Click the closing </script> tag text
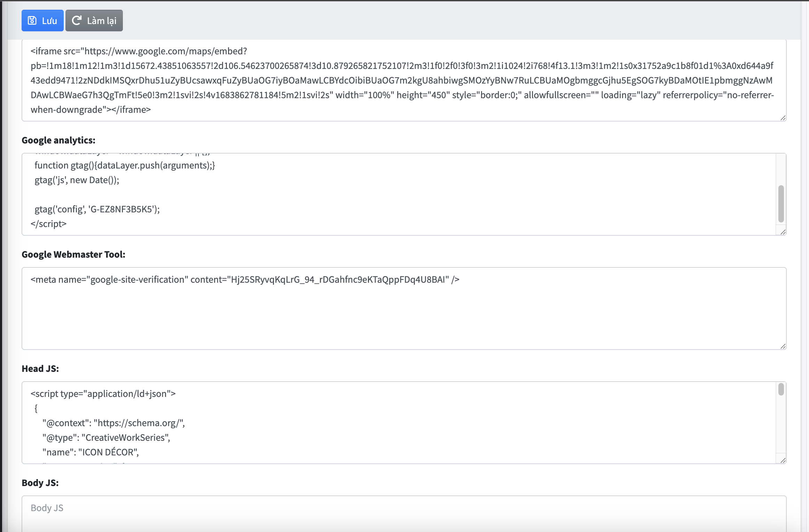This screenshot has height=532, width=809. click(48, 224)
